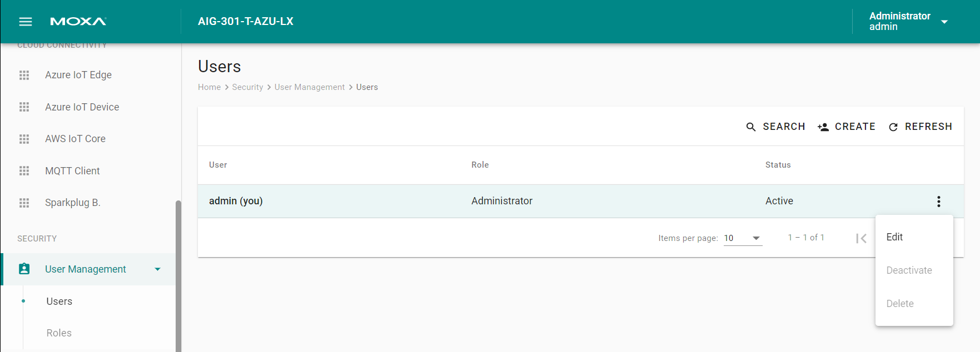The height and width of the screenshot is (352, 980).
Task: Open the Administrator account dropdown arrow
Action: 944,22
